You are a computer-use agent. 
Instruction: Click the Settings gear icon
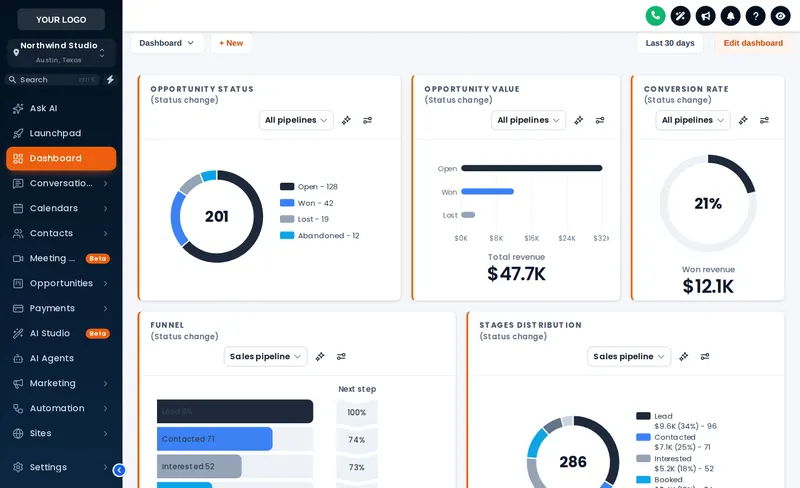(x=18, y=467)
